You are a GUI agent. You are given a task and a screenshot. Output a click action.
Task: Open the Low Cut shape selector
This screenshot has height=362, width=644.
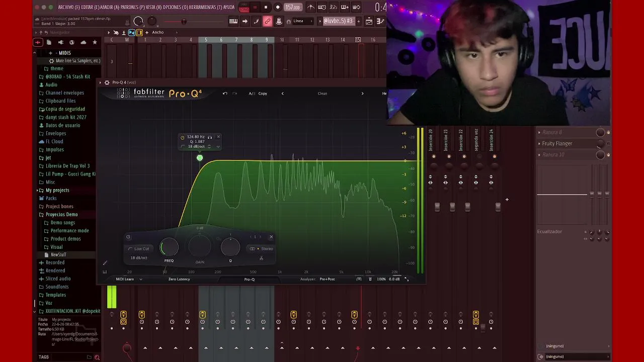(x=139, y=249)
